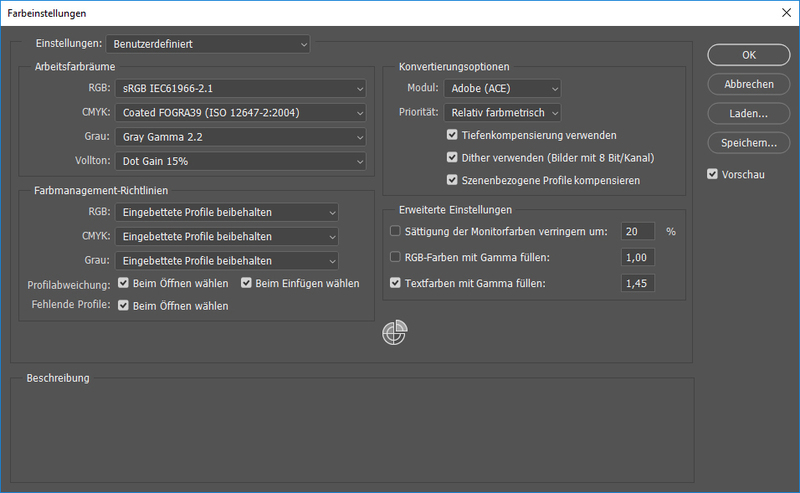Toggle the Vorschau preview checkbox
The image size is (800, 493).
pyautogui.click(x=712, y=174)
